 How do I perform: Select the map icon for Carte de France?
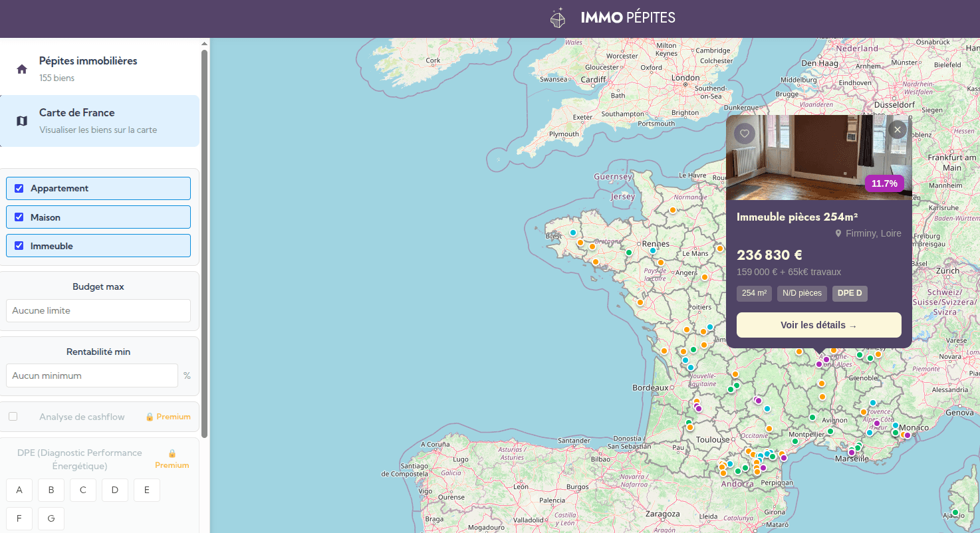point(21,120)
